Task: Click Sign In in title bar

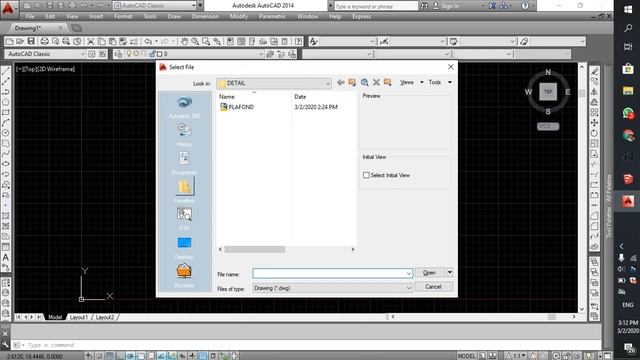Action: [450, 6]
